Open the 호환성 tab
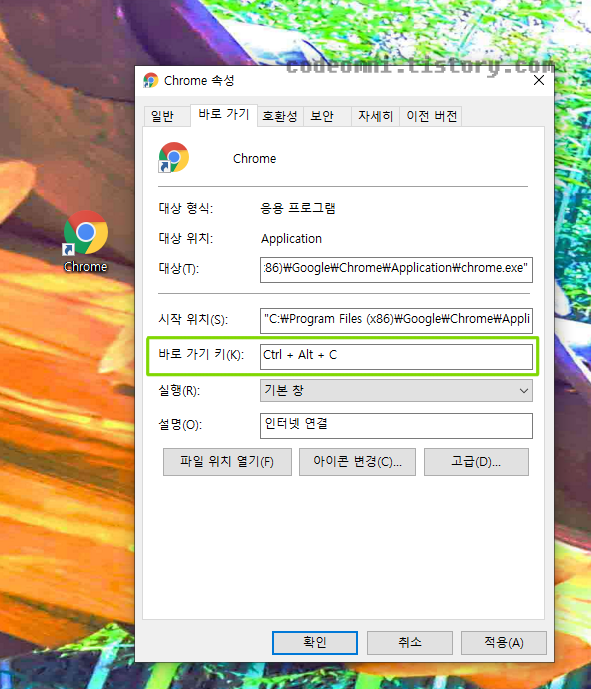Viewport: 591px width, 689px height. pyautogui.click(x=280, y=116)
